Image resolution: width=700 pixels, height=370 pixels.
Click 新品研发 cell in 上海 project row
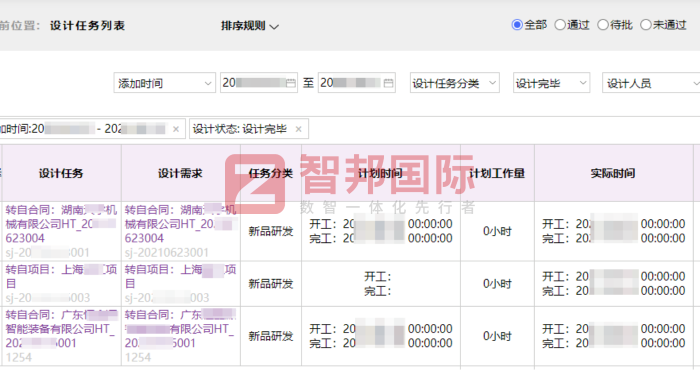pyautogui.click(x=271, y=283)
